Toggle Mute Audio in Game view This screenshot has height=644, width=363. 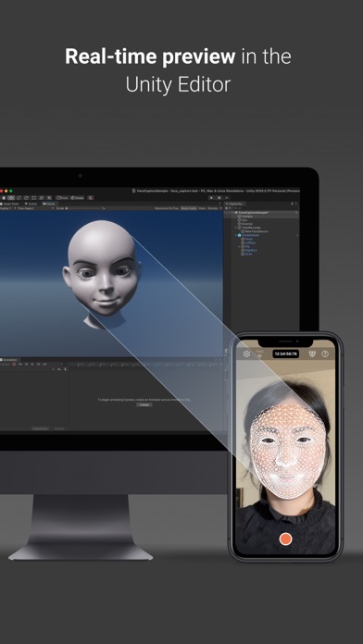(x=189, y=208)
